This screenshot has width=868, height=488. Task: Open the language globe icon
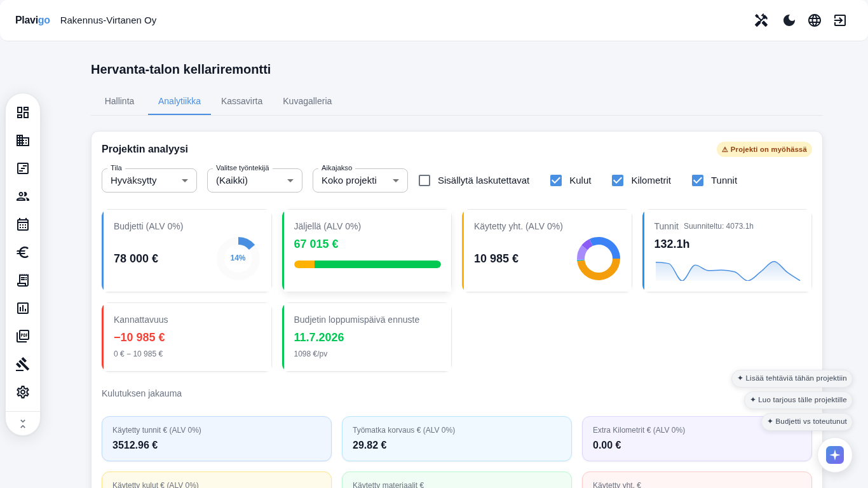815,20
